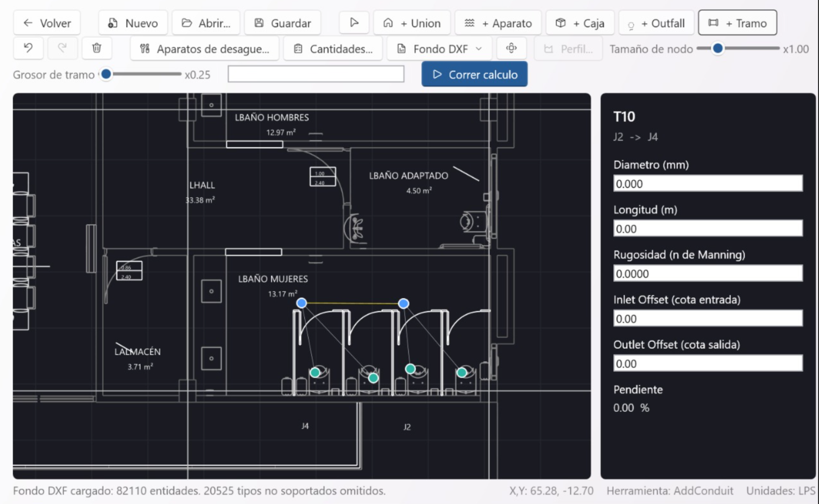The width and height of the screenshot is (819, 504).
Task: Click the LHALL room label
Action: (202, 186)
